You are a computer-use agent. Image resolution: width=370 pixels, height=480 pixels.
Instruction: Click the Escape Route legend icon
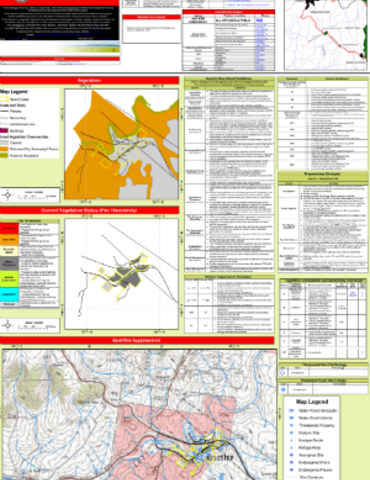(x=292, y=440)
